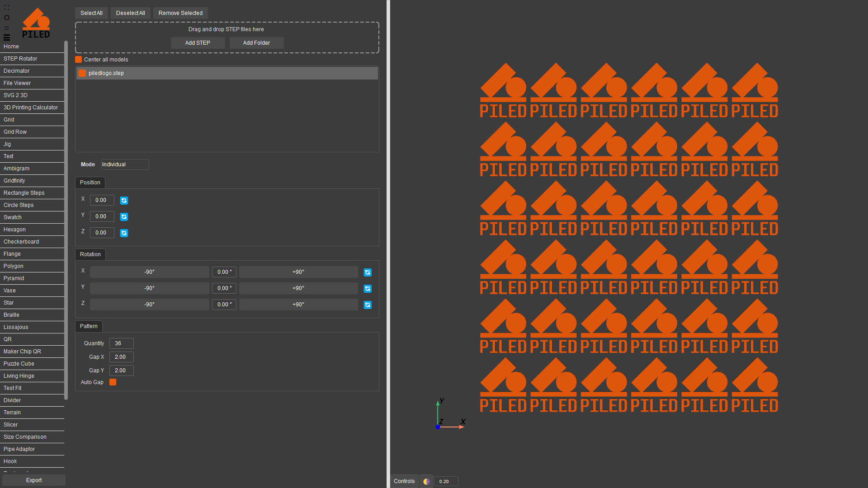Click the Controls button under the 3D viewport
The height and width of the screenshot is (488, 868).
404,481
